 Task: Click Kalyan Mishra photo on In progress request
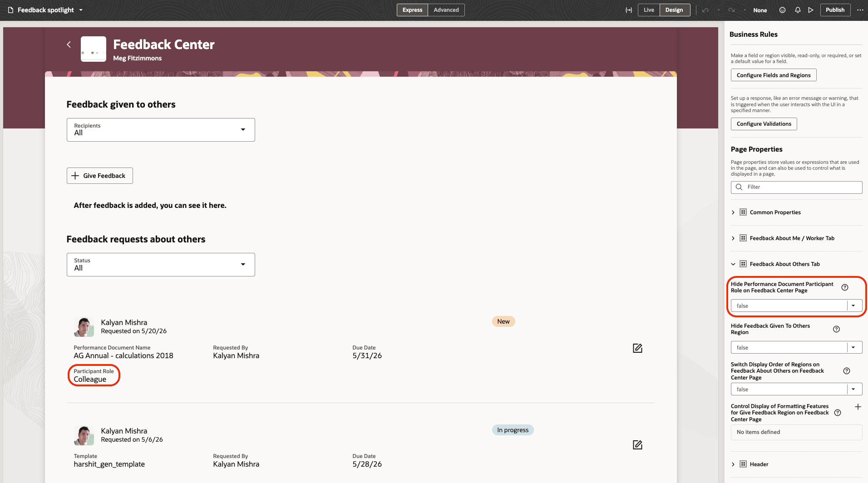coord(84,435)
